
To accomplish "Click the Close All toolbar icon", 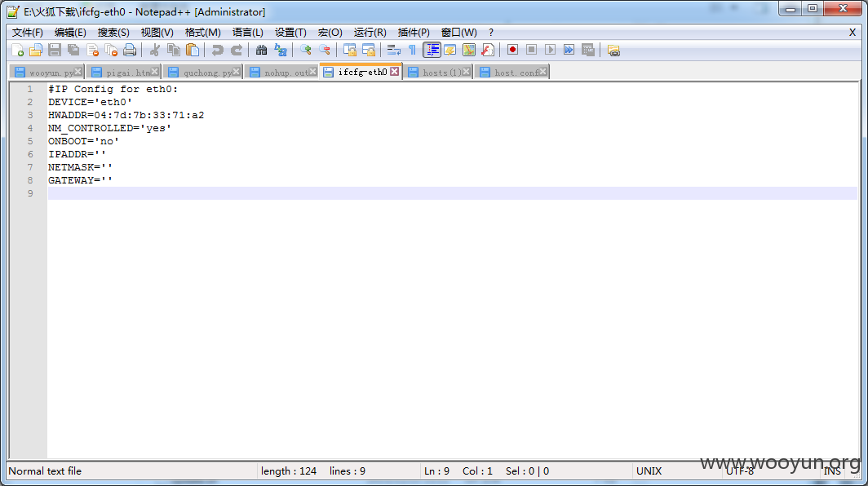I will pos(111,51).
